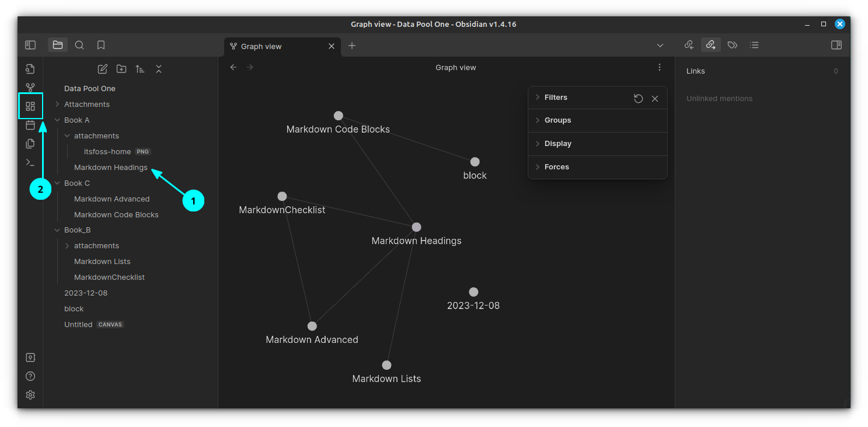Click the Markdown Headings graph node
This screenshot has height=427, width=868.
(x=416, y=227)
